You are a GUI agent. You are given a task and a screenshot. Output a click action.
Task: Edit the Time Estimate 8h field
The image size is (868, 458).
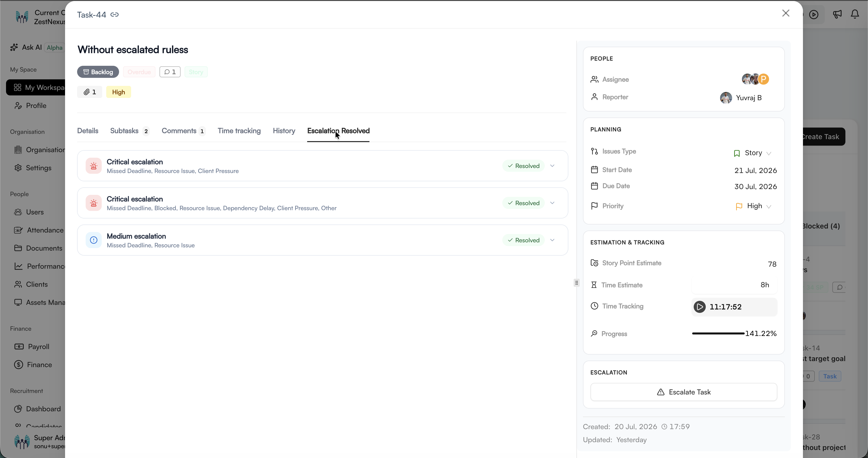(x=734, y=285)
